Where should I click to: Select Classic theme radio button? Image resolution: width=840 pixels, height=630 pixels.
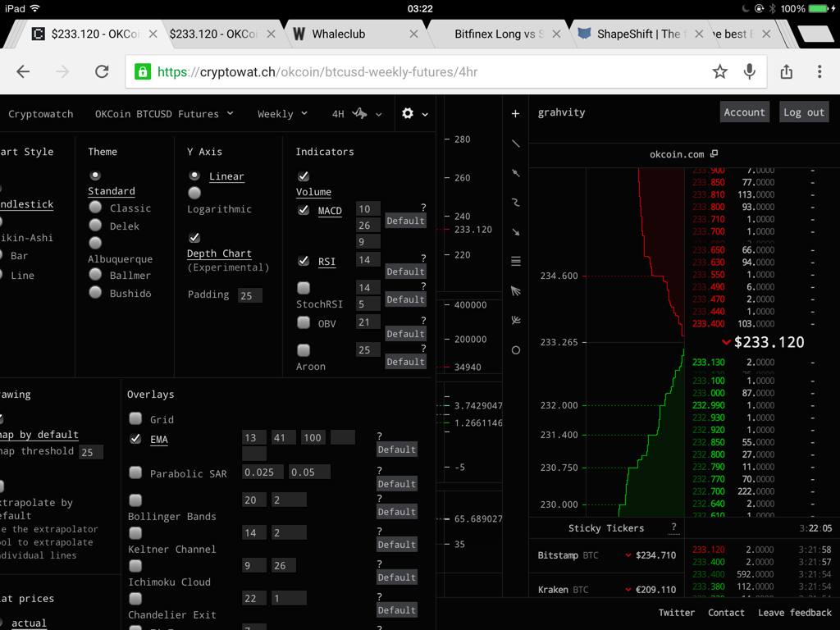coord(95,207)
